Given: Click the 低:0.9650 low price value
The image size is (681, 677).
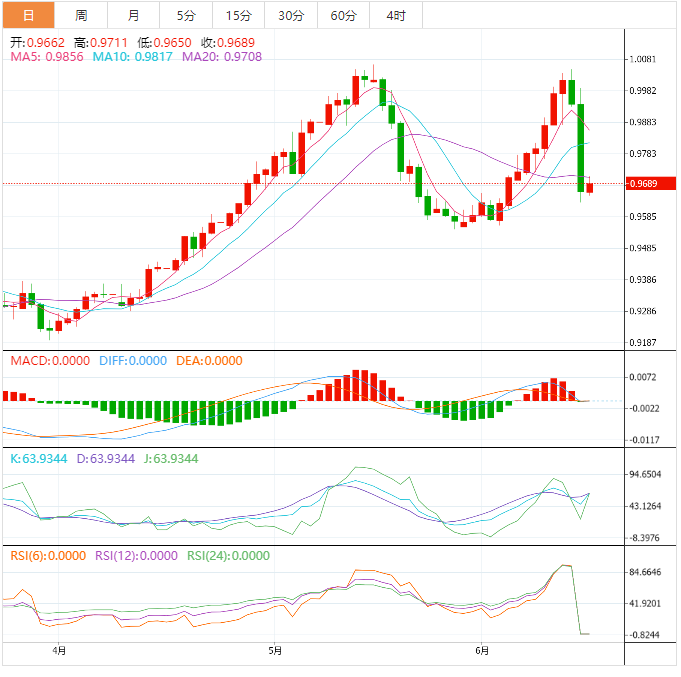Looking at the screenshot, I should (165, 43).
